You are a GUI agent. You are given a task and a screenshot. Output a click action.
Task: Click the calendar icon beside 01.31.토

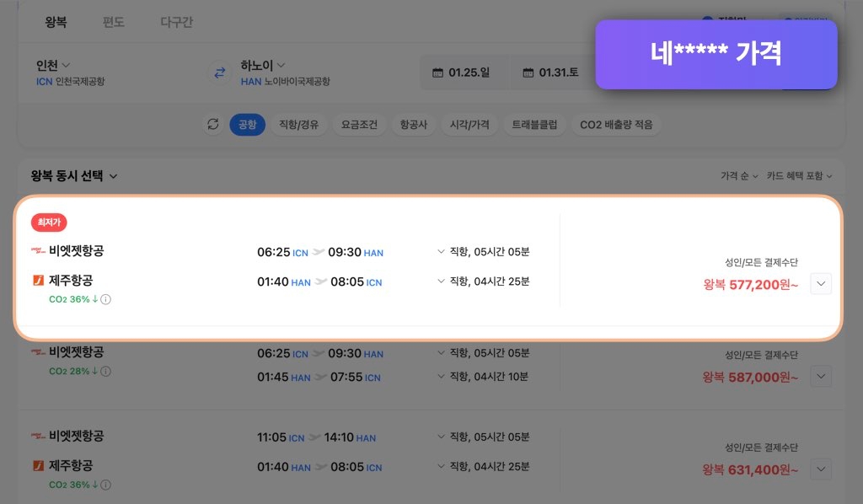pyautogui.click(x=528, y=72)
